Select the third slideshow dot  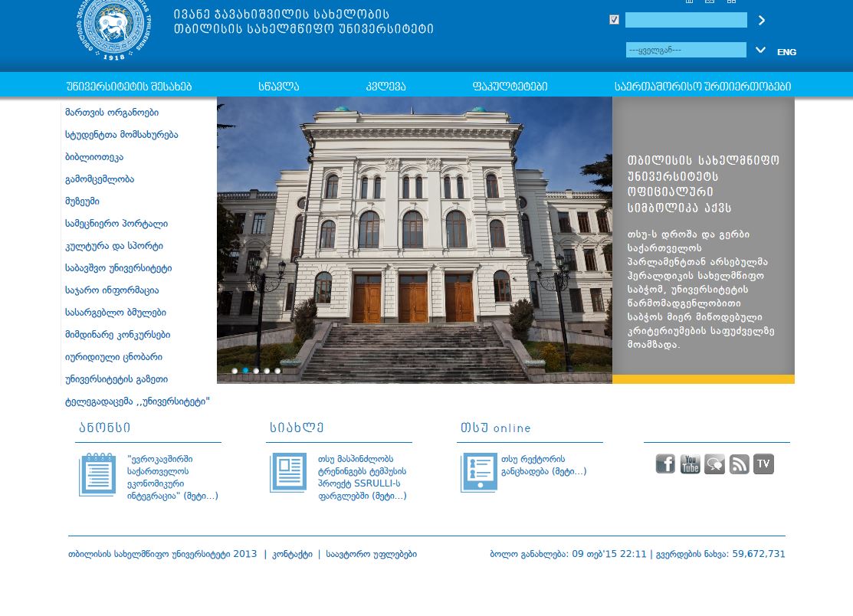pyautogui.click(x=256, y=371)
